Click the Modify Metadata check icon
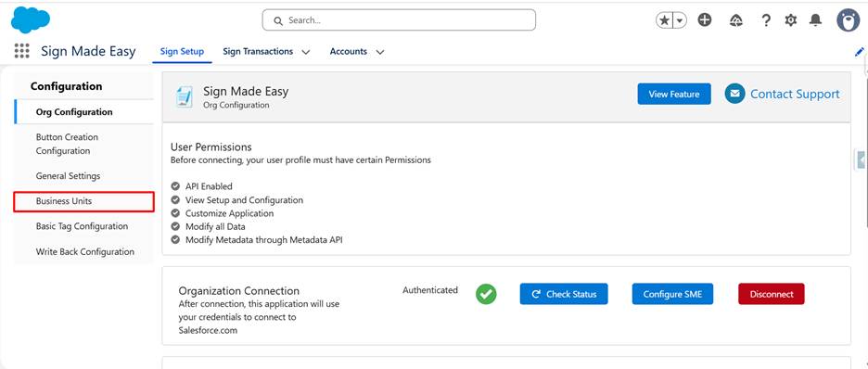 point(175,240)
